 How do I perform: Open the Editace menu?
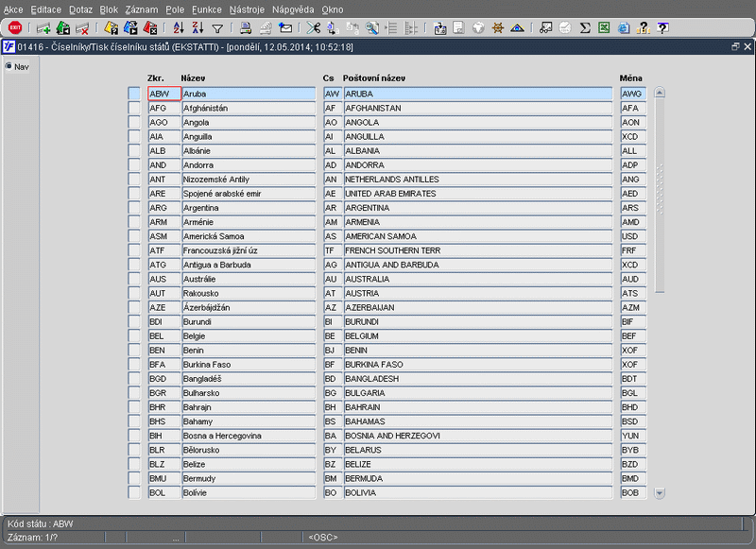click(45, 9)
